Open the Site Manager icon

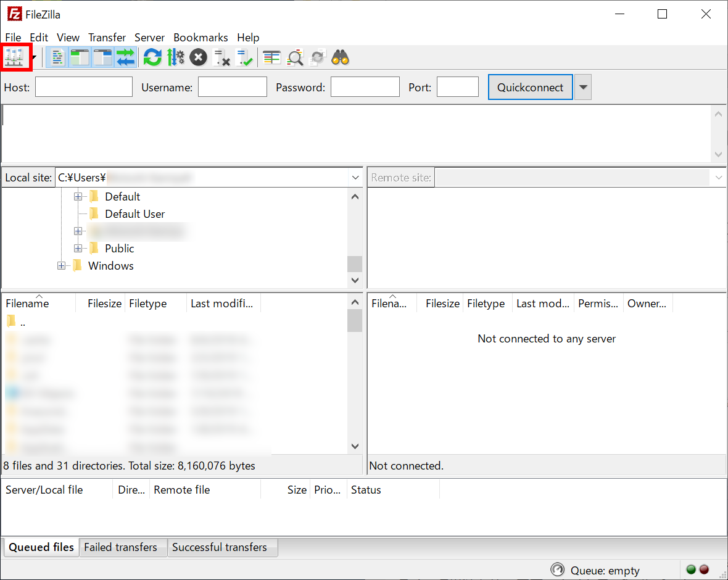tap(14, 57)
